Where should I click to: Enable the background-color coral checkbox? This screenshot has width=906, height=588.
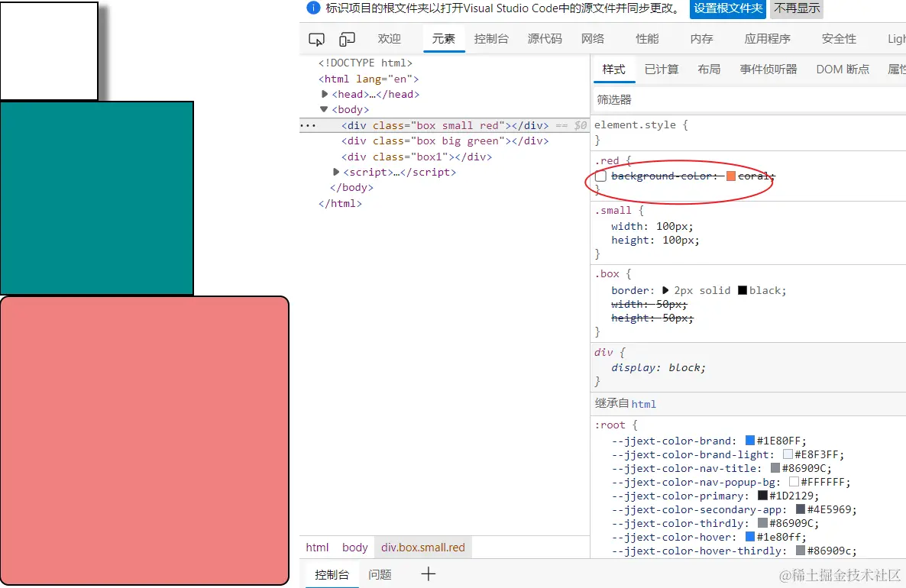(x=601, y=176)
